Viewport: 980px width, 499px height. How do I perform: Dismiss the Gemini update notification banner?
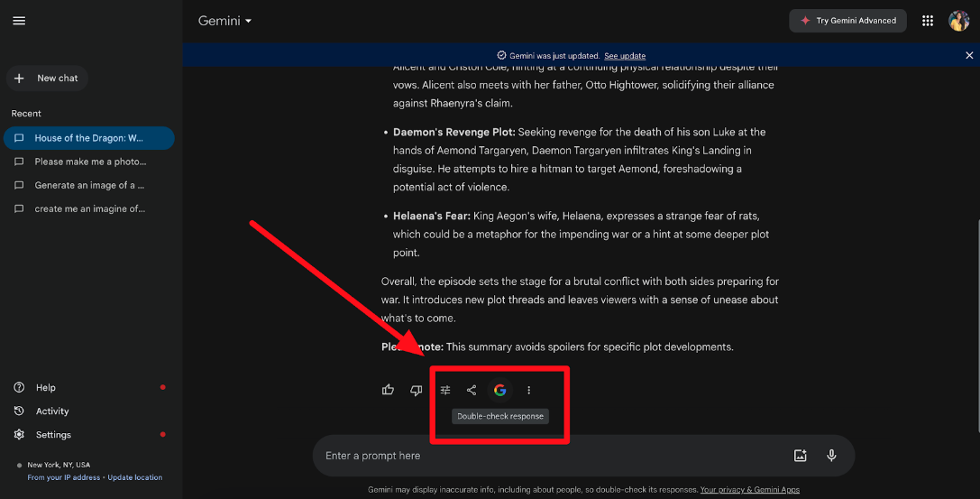[969, 56]
